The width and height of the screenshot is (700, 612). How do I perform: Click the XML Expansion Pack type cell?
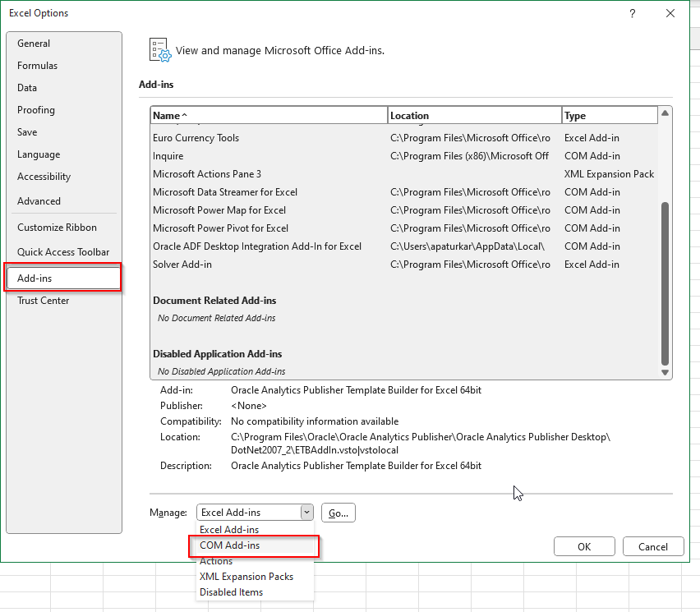[609, 174]
